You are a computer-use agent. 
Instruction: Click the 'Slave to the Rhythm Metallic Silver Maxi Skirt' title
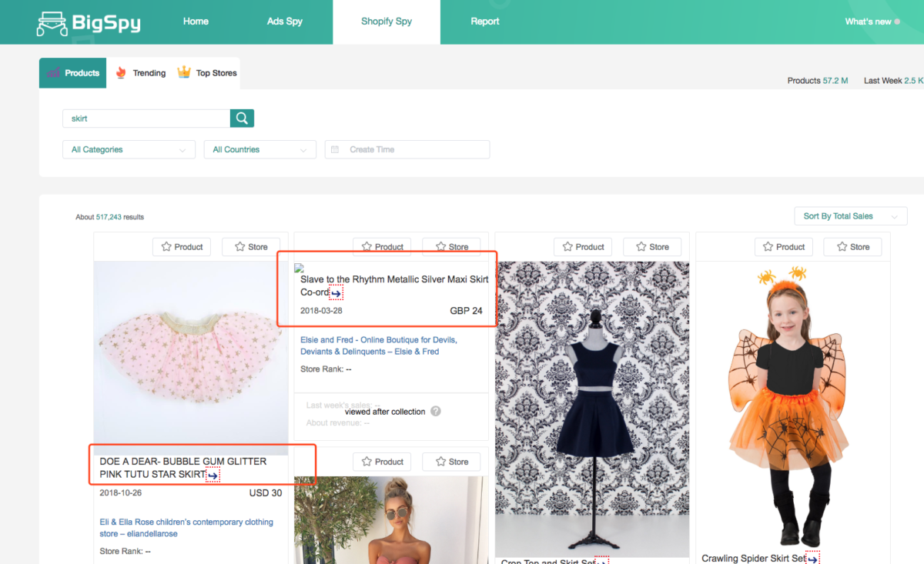point(394,285)
